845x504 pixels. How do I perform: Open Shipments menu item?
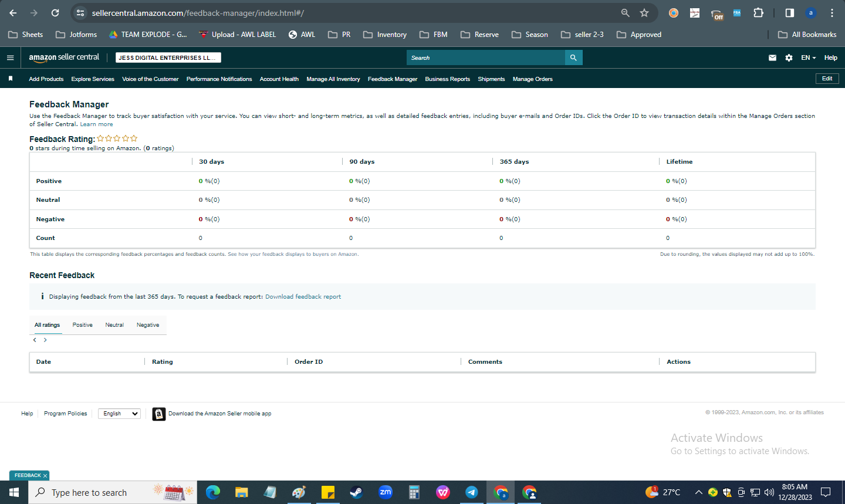click(491, 79)
